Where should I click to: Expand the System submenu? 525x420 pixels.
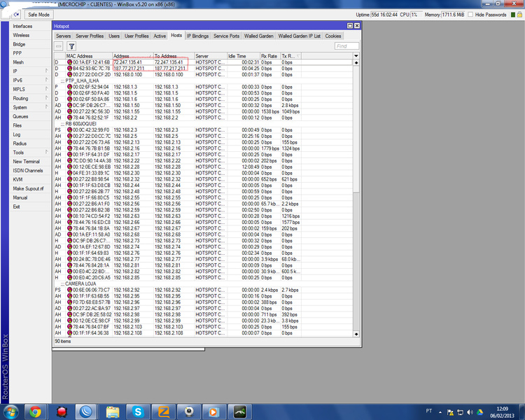point(46,107)
